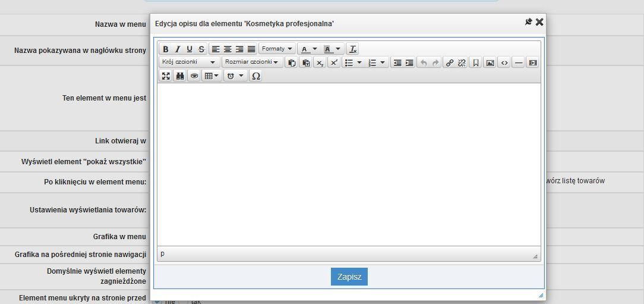The image size is (644, 304).
Task: Open find and replace binoculars
Action: (x=180, y=76)
